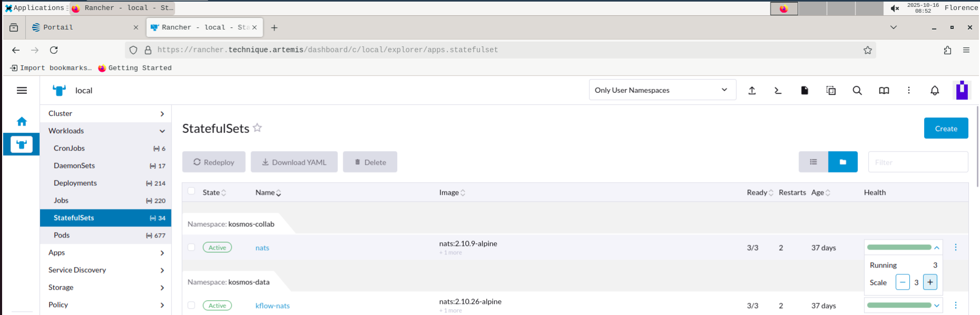Check the kflow-nats row checkbox
The height and width of the screenshot is (315, 980).
(x=191, y=305)
